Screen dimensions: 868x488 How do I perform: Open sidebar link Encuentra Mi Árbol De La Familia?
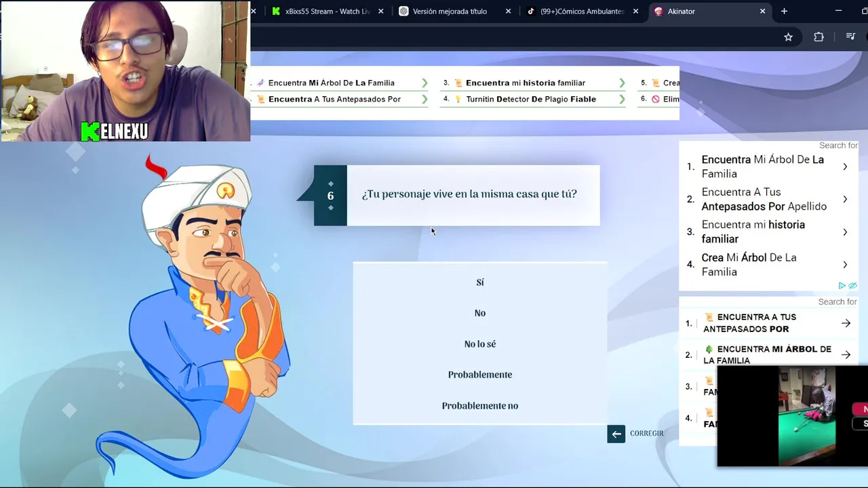point(762,167)
